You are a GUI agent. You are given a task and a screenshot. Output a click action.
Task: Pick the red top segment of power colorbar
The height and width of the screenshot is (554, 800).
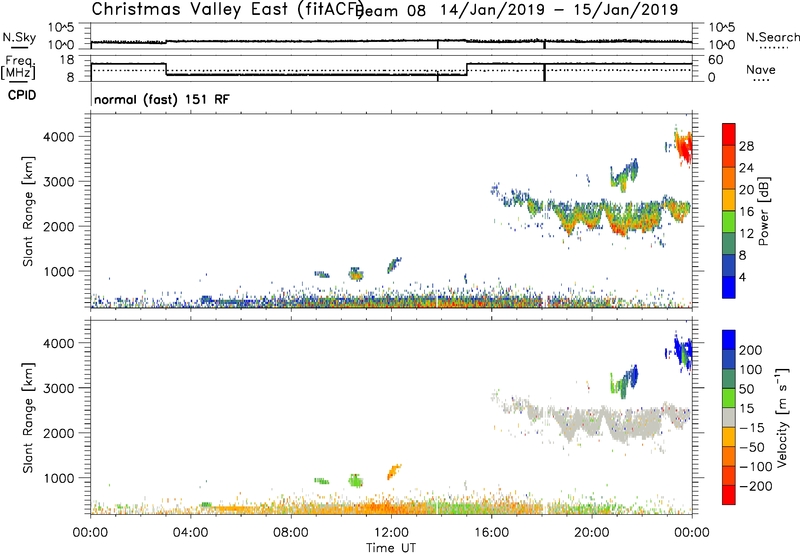pyautogui.click(x=729, y=134)
